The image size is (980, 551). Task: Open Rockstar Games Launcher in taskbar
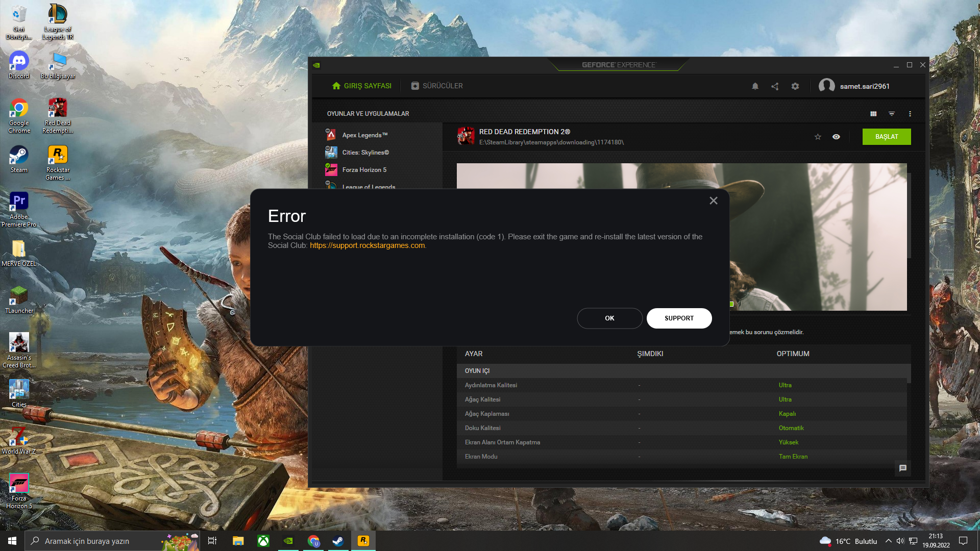click(x=363, y=541)
